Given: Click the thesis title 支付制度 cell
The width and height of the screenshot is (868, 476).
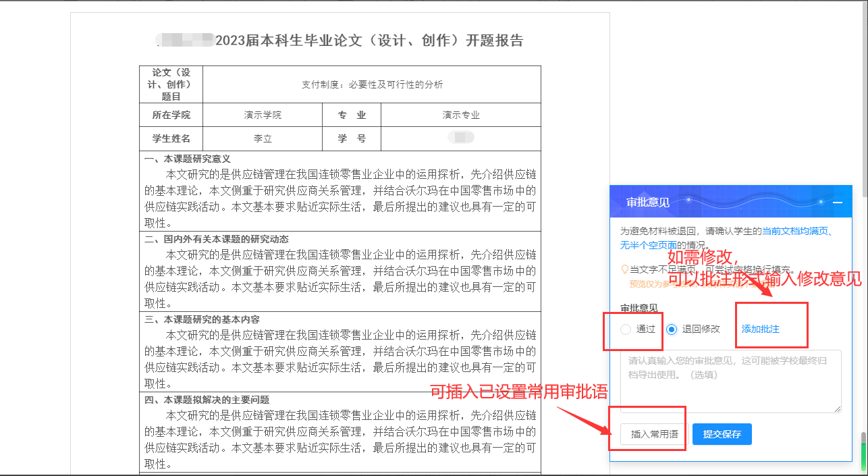Looking at the screenshot, I should [x=372, y=84].
